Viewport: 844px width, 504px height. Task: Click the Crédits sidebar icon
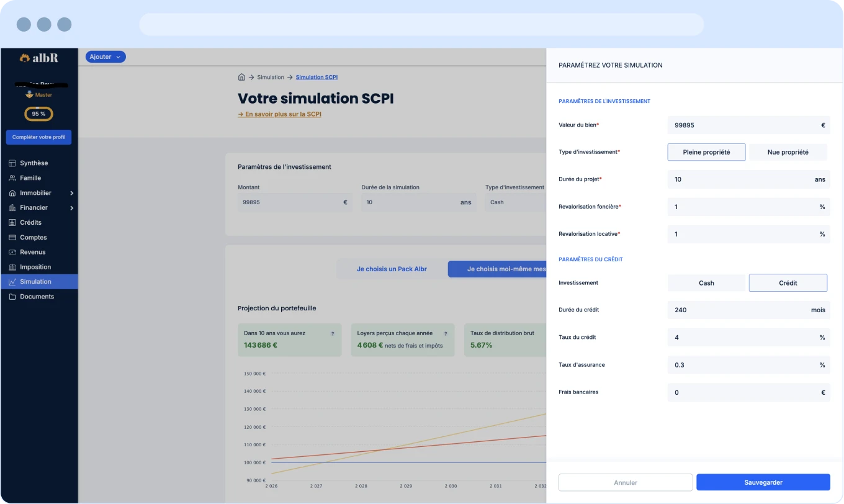[12, 222]
